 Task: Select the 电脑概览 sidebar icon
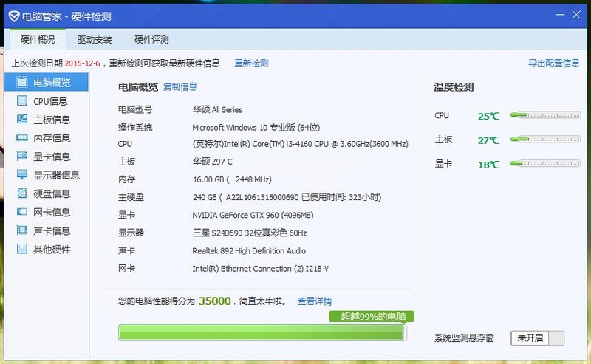(x=22, y=82)
